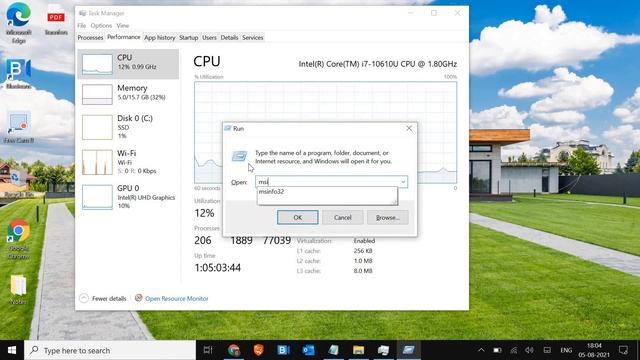Switch to the Run dialog taskbar icon

pos(408,350)
